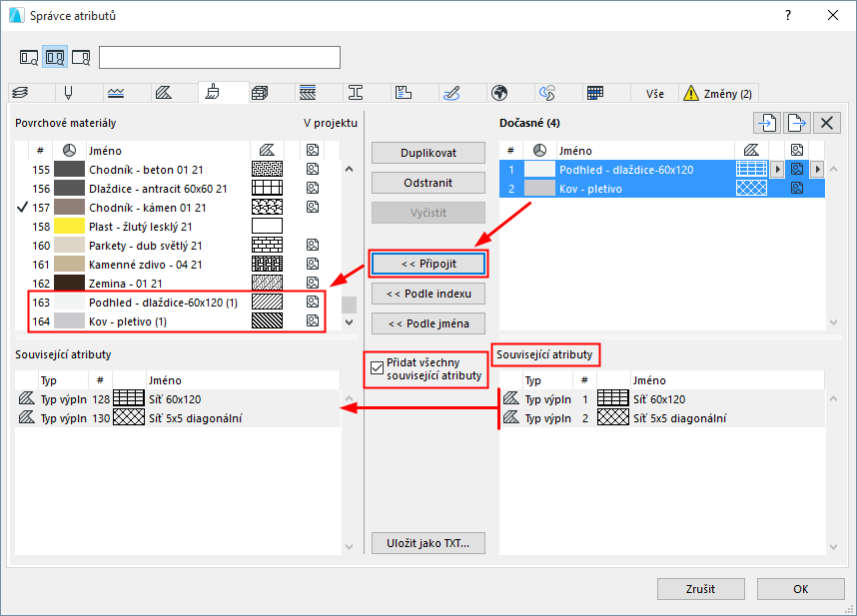Viewport: 857px width, 616px height.
Task: Select Síť 60x120 with index 128
Action: click(x=178, y=399)
